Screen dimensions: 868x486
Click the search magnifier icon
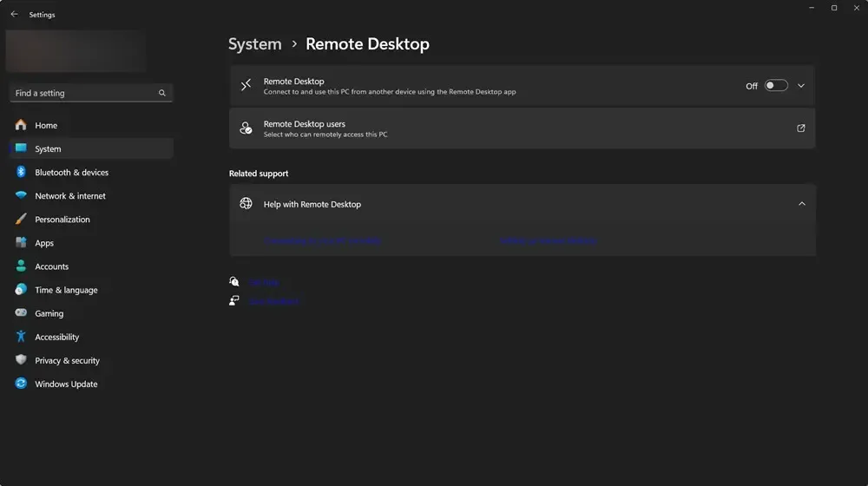161,93
